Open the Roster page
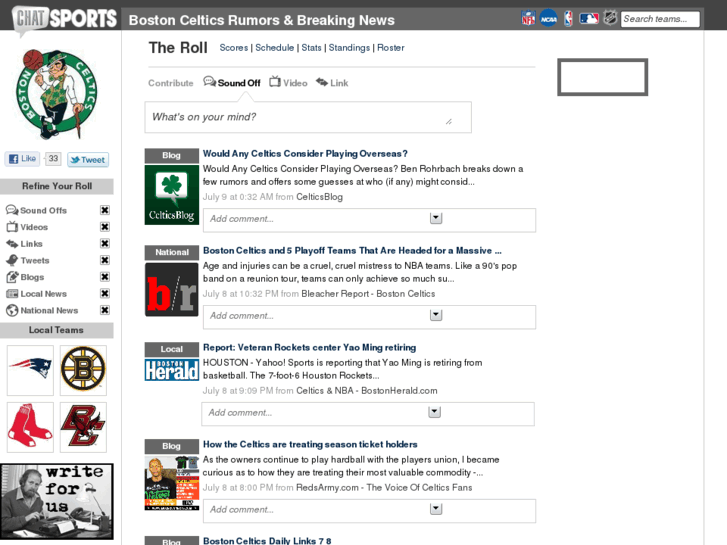This screenshot has height=545, width=727. click(390, 48)
